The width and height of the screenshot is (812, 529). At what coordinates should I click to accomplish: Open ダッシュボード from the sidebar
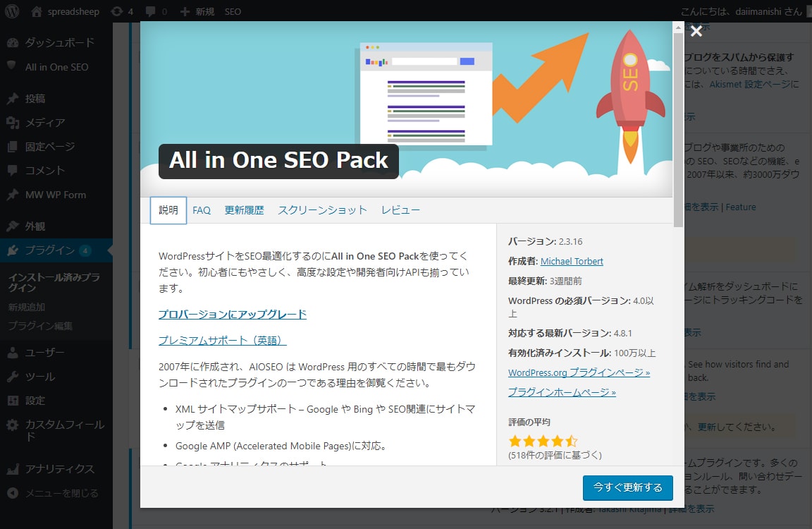tap(59, 42)
